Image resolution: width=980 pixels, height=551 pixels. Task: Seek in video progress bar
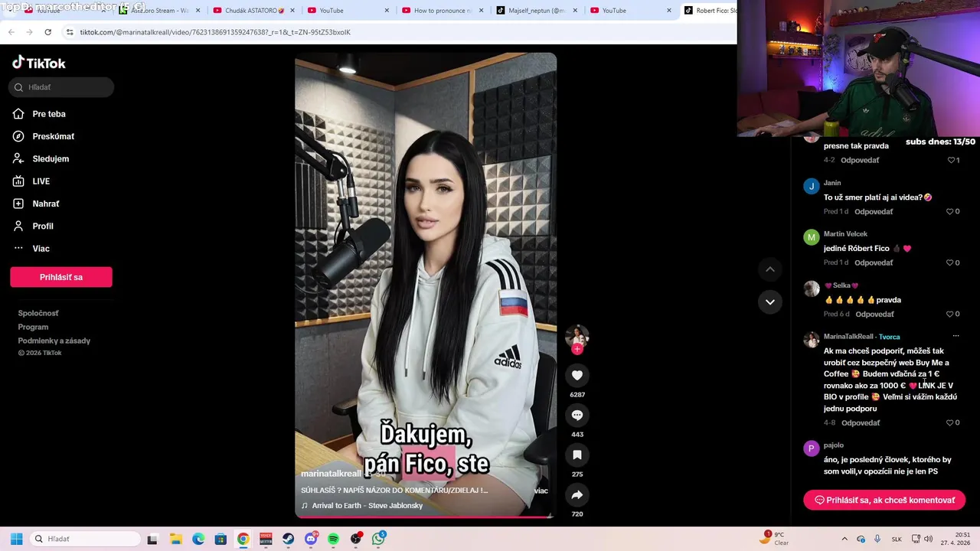pos(426,517)
